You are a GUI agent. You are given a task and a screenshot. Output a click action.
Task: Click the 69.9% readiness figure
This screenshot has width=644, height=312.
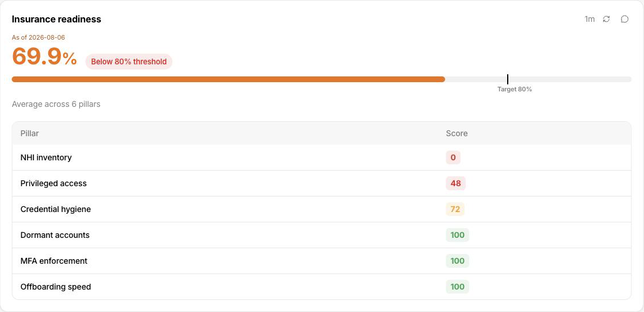point(44,57)
